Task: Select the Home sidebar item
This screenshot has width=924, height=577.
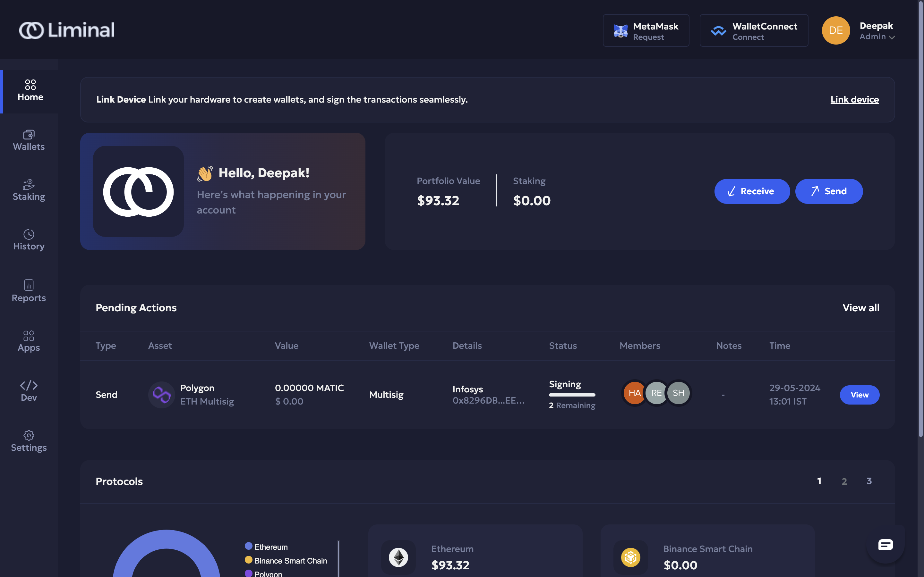Action: [x=30, y=91]
